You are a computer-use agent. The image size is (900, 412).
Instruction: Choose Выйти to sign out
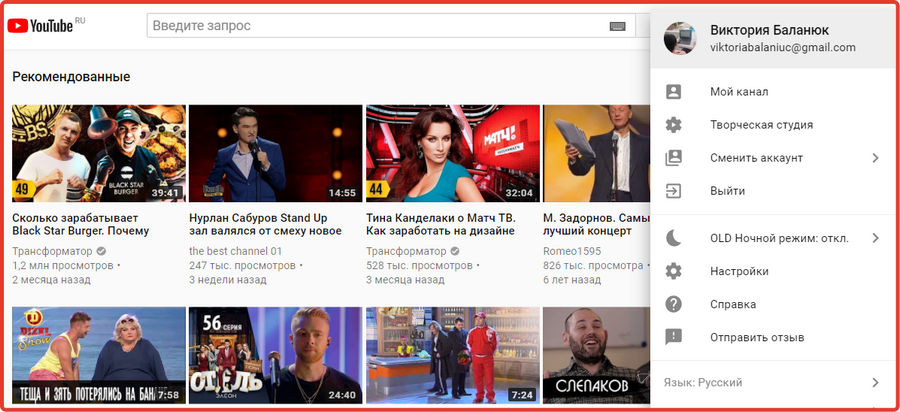tap(773, 191)
